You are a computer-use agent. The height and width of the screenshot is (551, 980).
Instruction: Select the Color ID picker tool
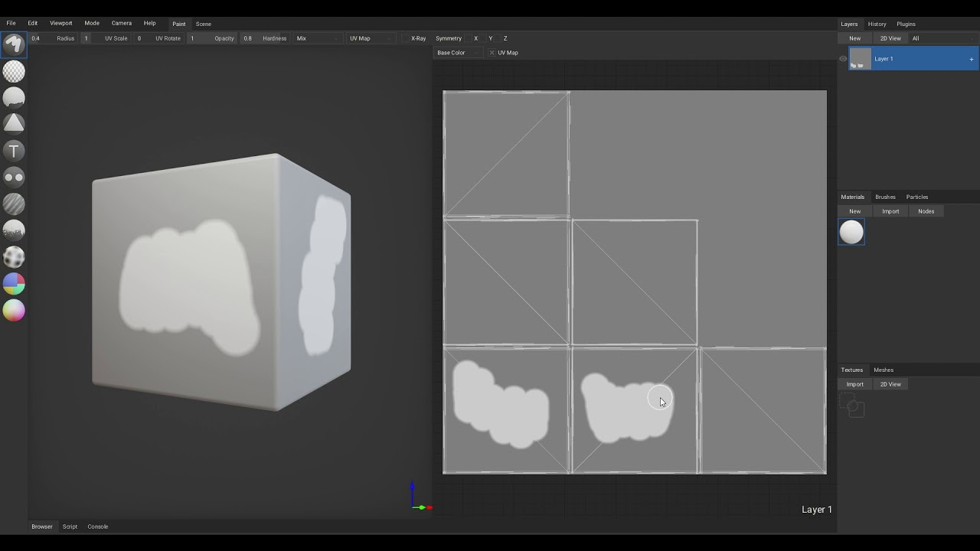point(14,284)
